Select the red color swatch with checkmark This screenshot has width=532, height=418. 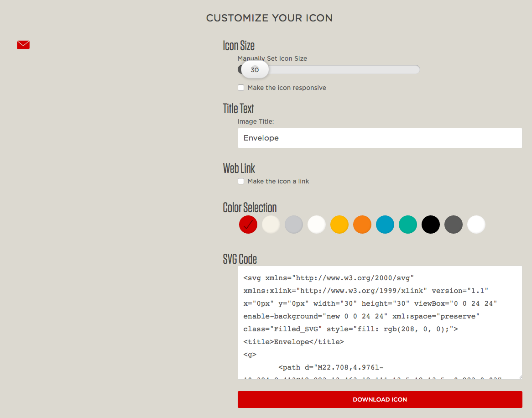click(x=248, y=224)
